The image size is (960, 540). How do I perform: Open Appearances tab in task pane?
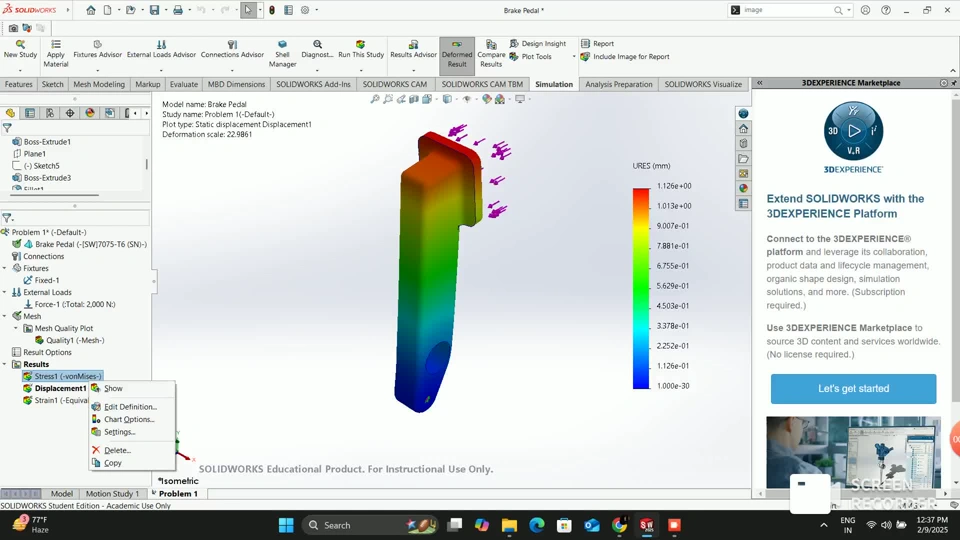[x=743, y=189]
